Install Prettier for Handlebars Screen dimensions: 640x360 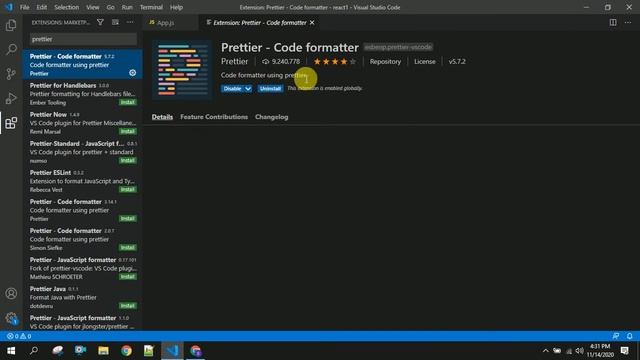coord(128,102)
